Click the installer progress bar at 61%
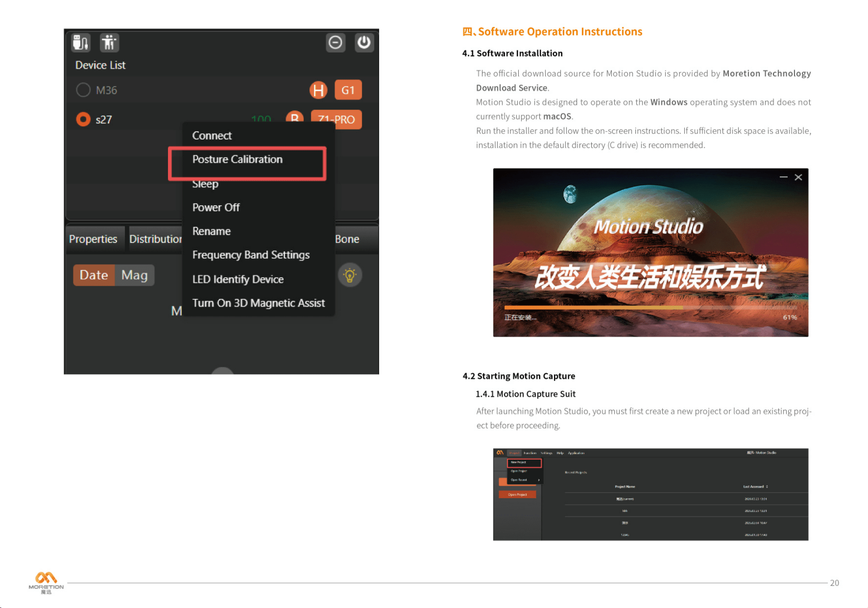Screen dimensions: 868x608 pos(650,308)
